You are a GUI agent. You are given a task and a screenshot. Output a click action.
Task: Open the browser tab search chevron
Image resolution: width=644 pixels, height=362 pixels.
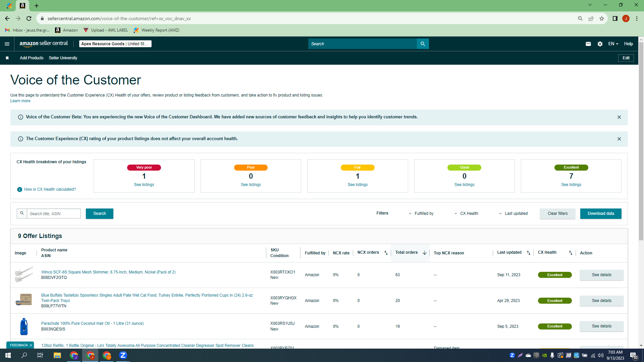pos(590,5)
